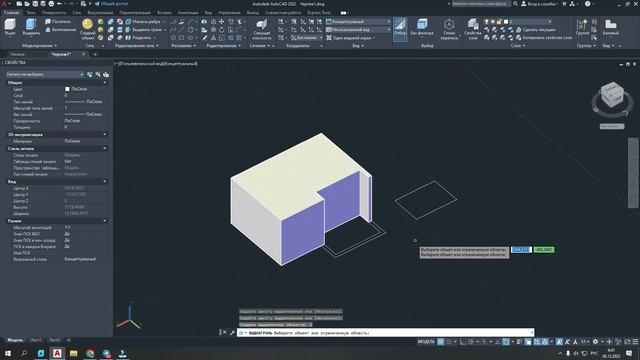Click the Culling (Отбор) button
640x360 pixels.
(x=400, y=29)
